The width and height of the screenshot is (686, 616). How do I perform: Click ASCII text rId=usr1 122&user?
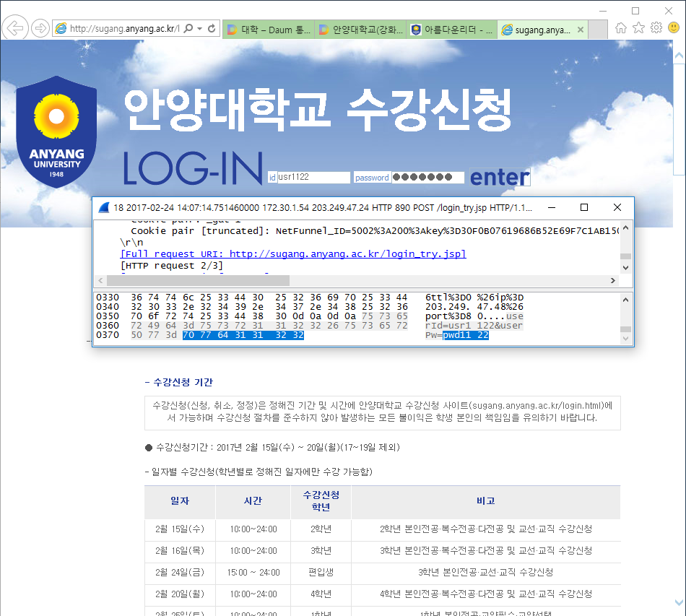click(x=474, y=326)
